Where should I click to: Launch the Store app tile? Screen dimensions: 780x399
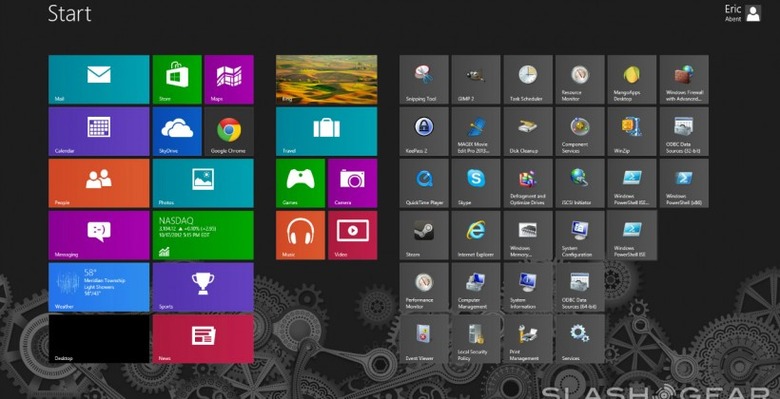tap(177, 80)
